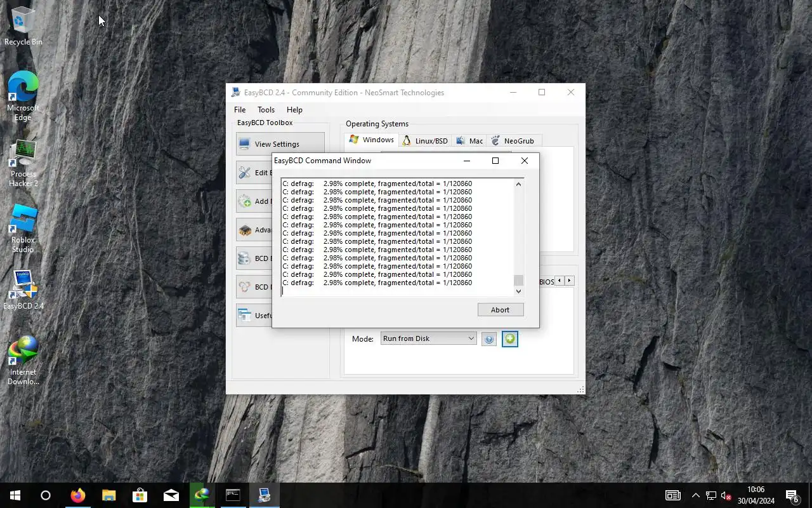Click the EasyBCD app icon in title bar
This screenshot has width=812, height=508.
point(235,93)
